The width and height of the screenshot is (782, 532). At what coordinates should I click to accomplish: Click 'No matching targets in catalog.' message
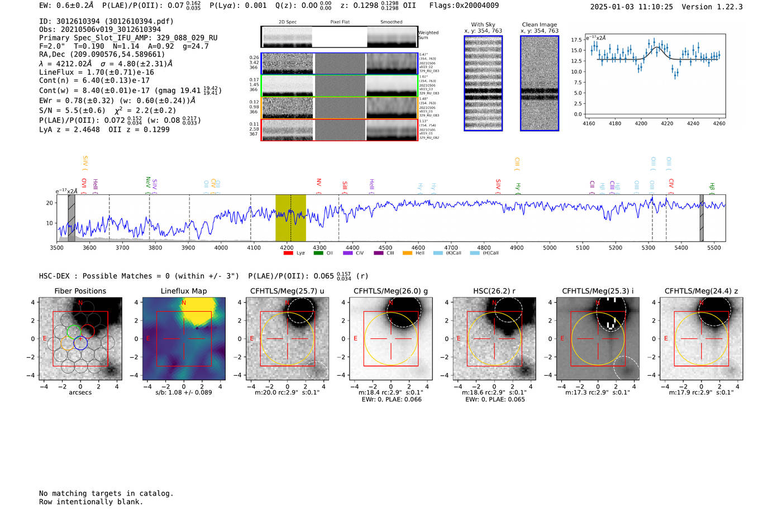coord(106,493)
